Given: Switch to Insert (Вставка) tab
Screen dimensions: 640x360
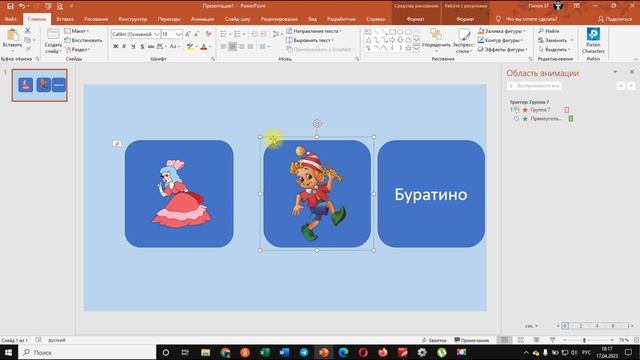Looking at the screenshot, I should coord(65,19).
